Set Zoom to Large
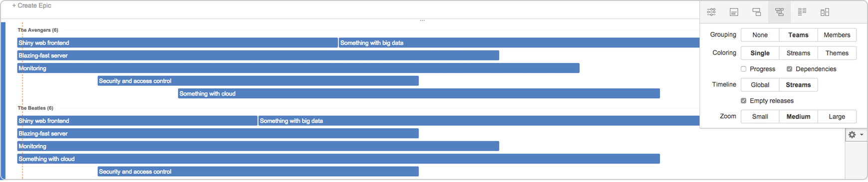 (x=837, y=117)
